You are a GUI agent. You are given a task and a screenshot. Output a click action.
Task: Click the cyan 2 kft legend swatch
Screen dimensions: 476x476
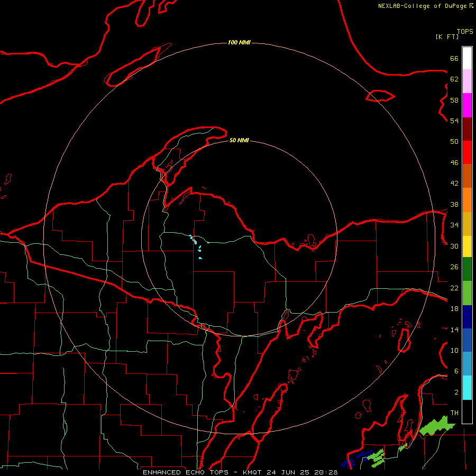467,388
